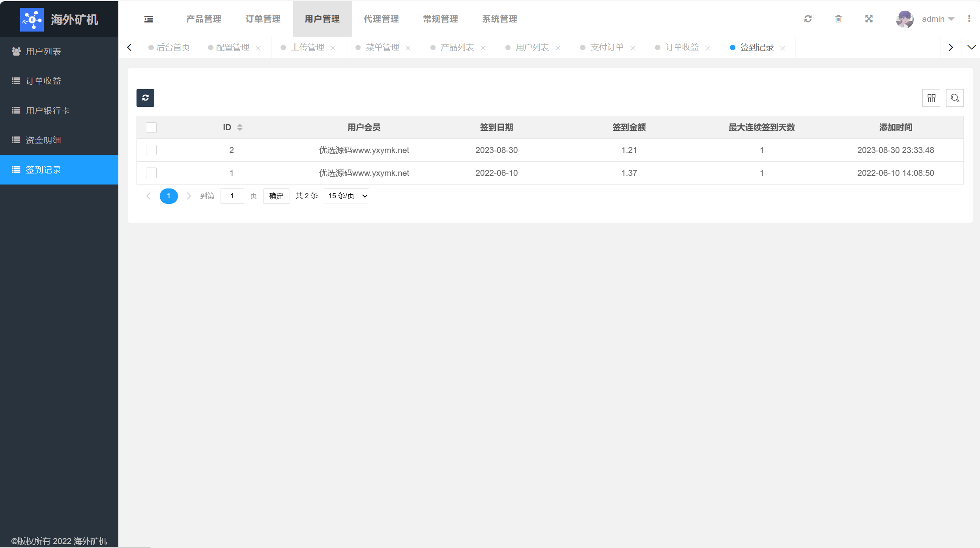This screenshot has width=980, height=548.
Task: Open the 常规管理 top menu
Action: pos(441,19)
